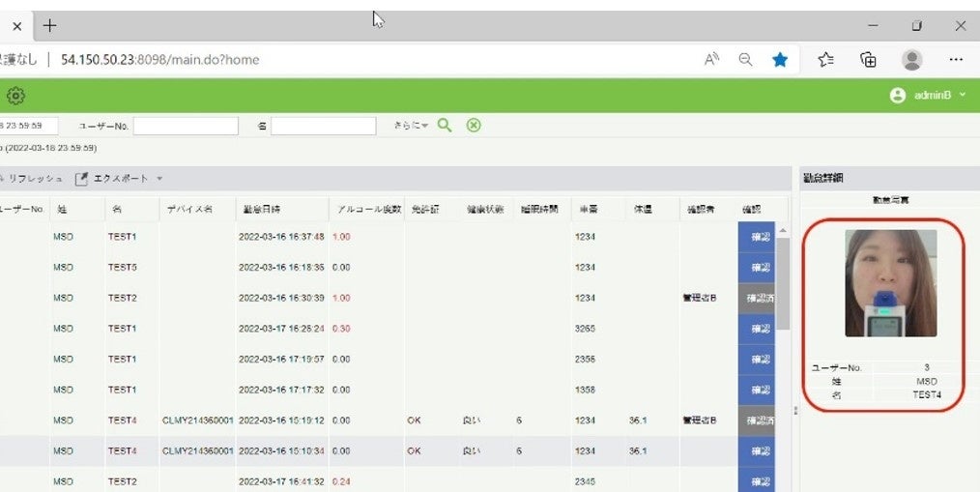The image size is (980, 492).
Task: Select 管理者B in the 16:30:39 row
Action: (x=700, y=299)
